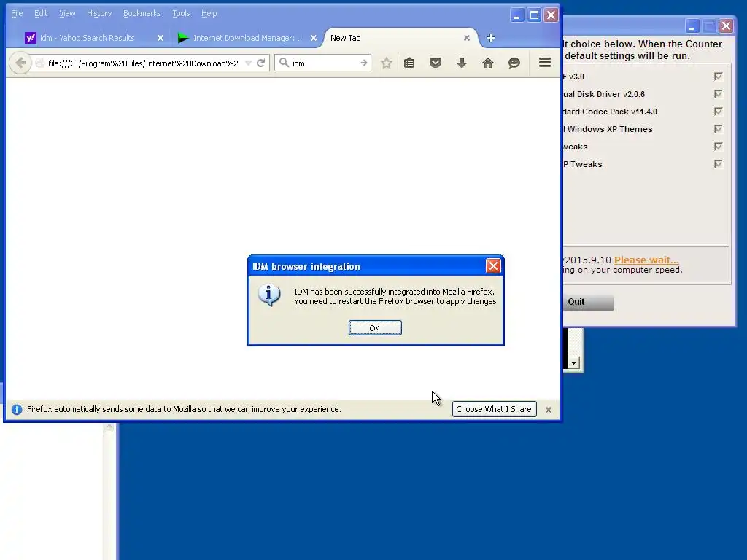Open Downloads arrow icon in toolbar
Screen dimensions: 747x560
pos(462,63)
